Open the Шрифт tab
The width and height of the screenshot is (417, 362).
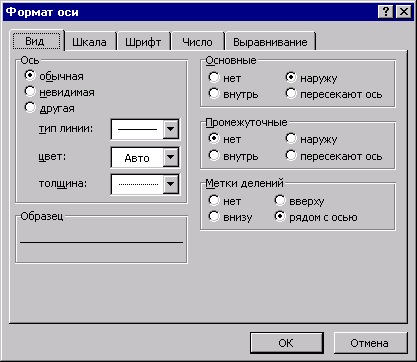point(143,42)
